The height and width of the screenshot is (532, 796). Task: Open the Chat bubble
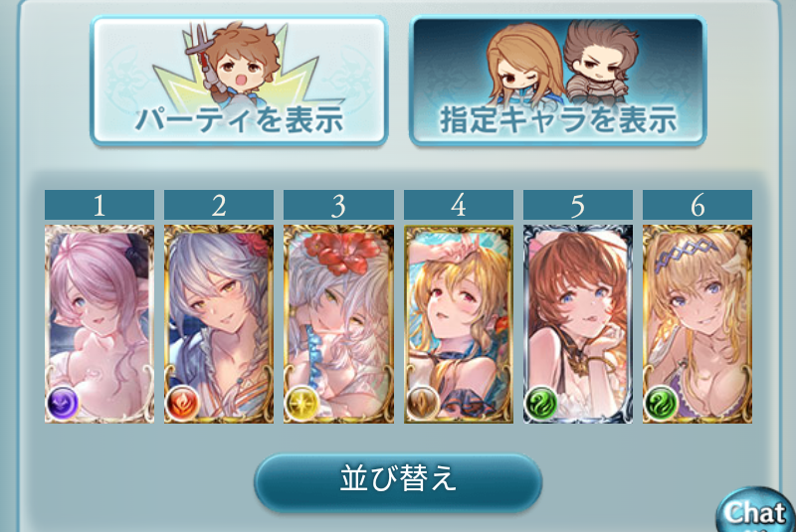pyautogui.click(x=756, y=510)
